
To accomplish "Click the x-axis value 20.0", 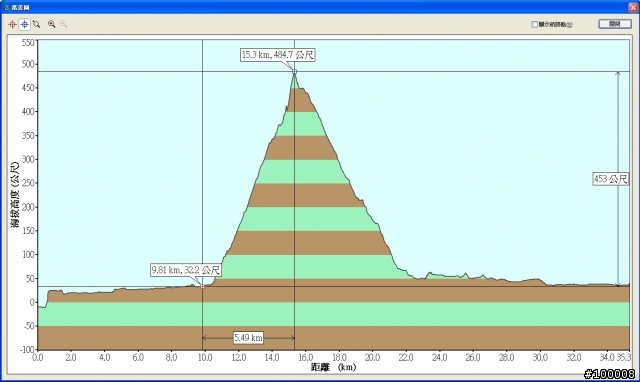I will coord(372,358).
